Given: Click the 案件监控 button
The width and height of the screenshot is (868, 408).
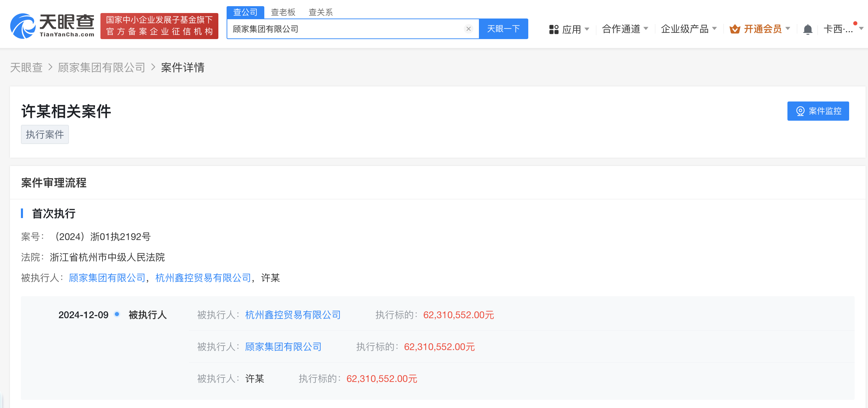Looking at the screenshot, I should [x=818, y=111].
